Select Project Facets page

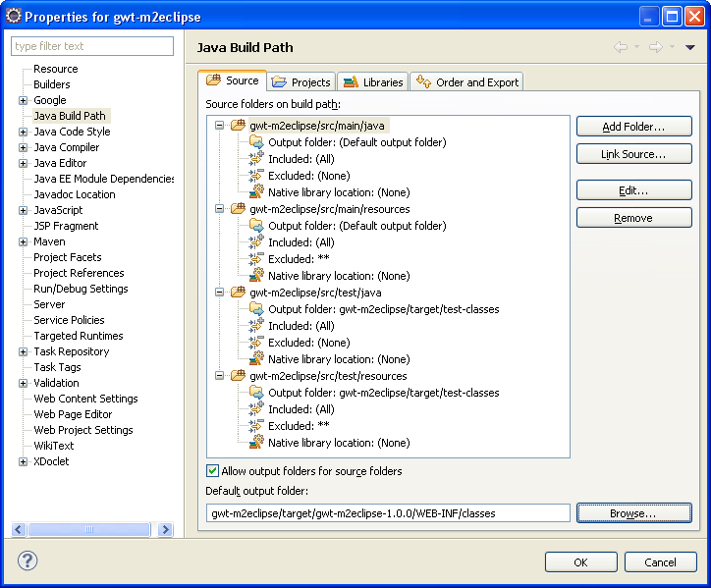tap(68, 257)
